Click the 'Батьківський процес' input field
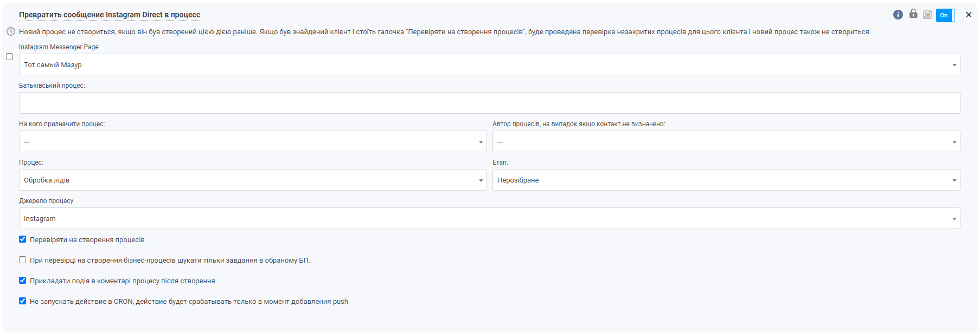 [489, 103]
